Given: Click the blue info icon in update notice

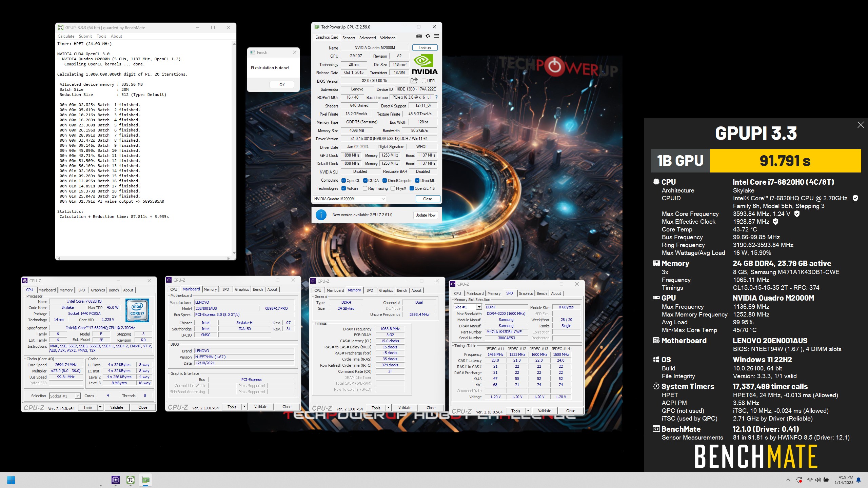Looking at the screenshot, I should (321, 215).
